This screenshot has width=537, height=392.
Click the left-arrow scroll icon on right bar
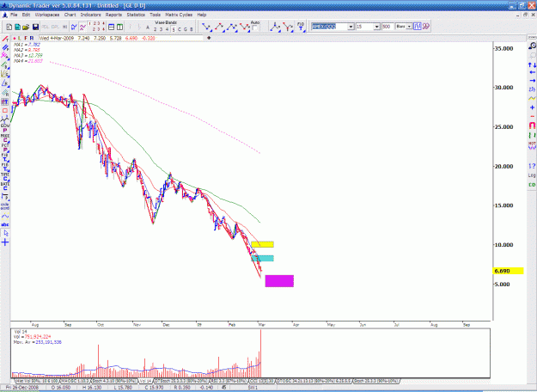tap(532, 72)
